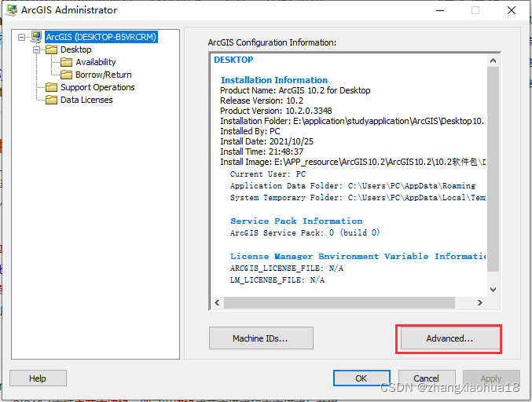
Task: Click the Desktop folder icon in tree
Action: point(51,49)
